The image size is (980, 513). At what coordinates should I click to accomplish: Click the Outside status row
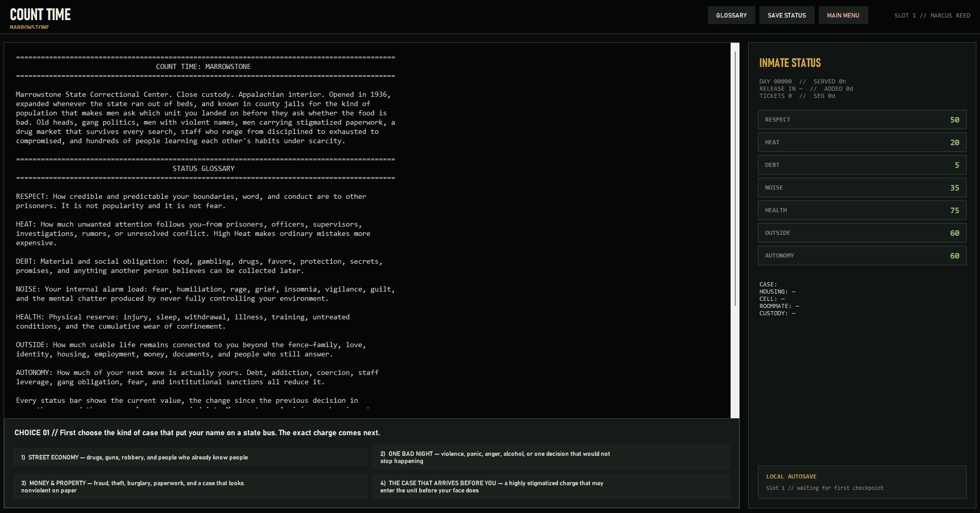862,233
